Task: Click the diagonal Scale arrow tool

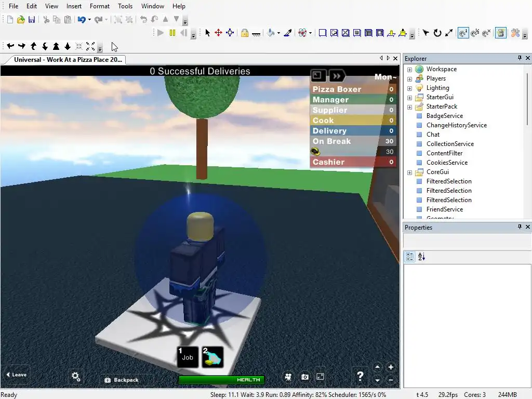Action: pos(449,33)
